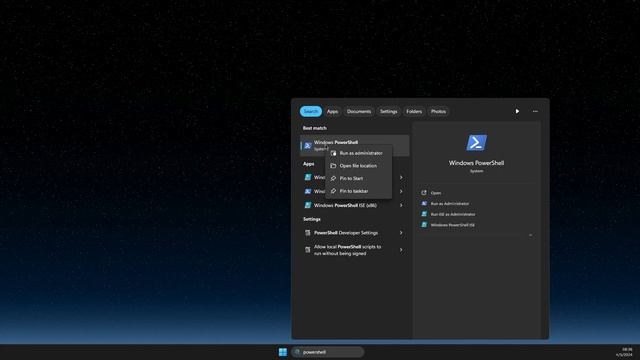Open the taskbar clock and date
Viewport: 640px width, 360px height.
tap(624, 352)
